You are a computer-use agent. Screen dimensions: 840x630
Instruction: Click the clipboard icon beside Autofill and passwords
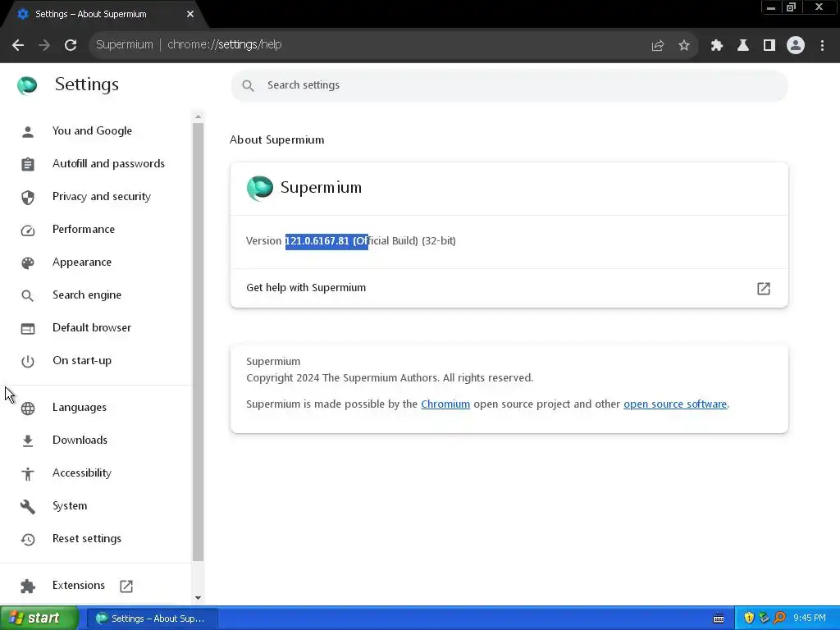coord(28,164)
